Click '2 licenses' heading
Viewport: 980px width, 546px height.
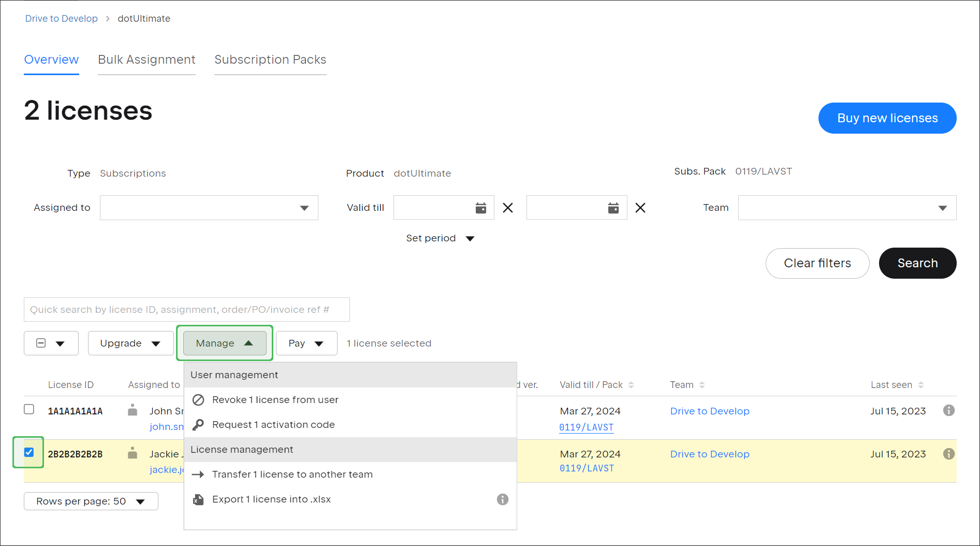pos(88,111)
